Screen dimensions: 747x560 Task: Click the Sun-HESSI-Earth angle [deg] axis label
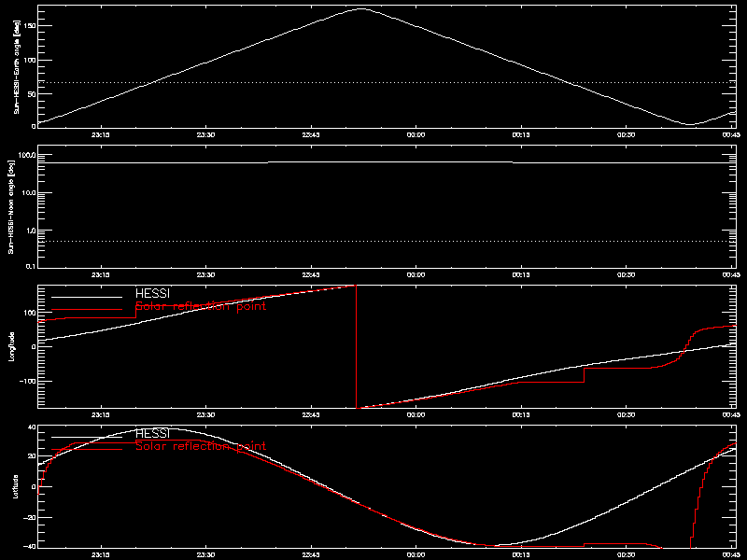(x=18, y=66)
